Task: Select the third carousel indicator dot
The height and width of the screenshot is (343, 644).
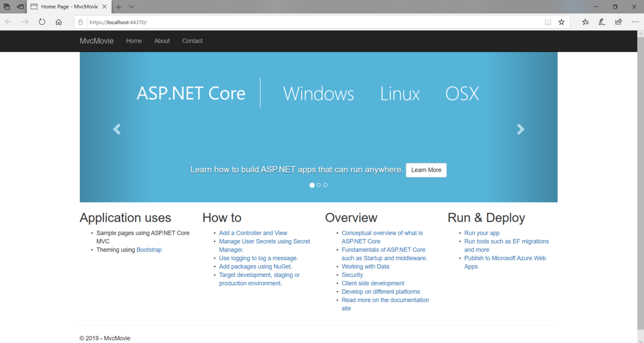Action: tap(325, 185)
